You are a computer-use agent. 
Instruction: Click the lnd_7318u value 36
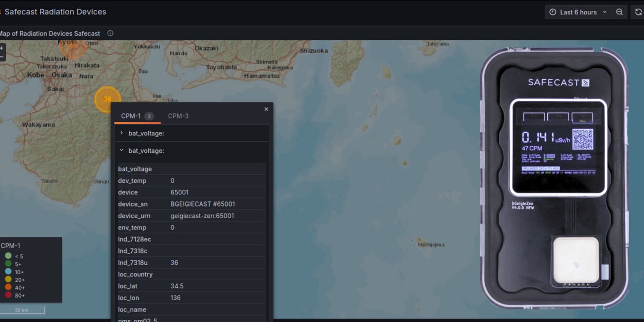point(174,263)
